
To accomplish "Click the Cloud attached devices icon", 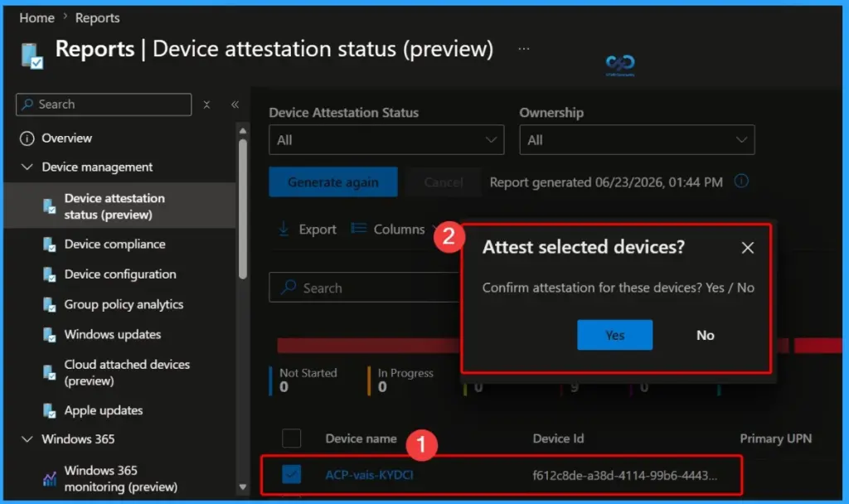I will [x=49, y=372].
